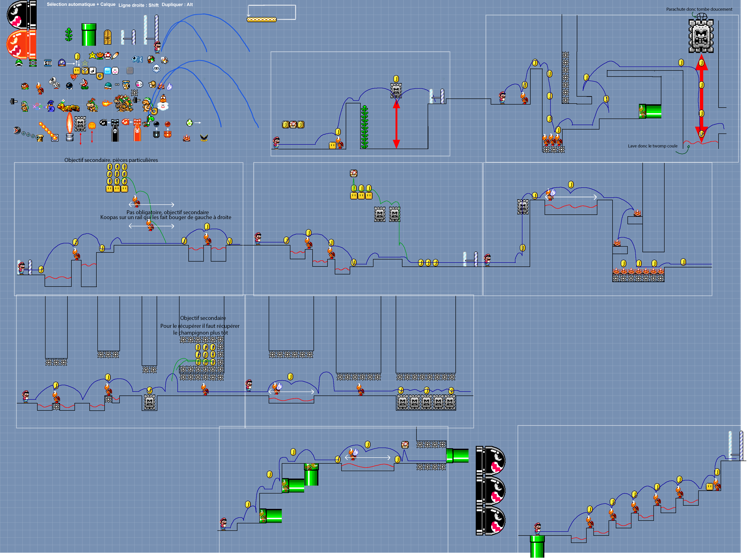747x560 pixels.
Task: Click the "Dupliquer : Alt" hint
Action: [x=177, y=5]
